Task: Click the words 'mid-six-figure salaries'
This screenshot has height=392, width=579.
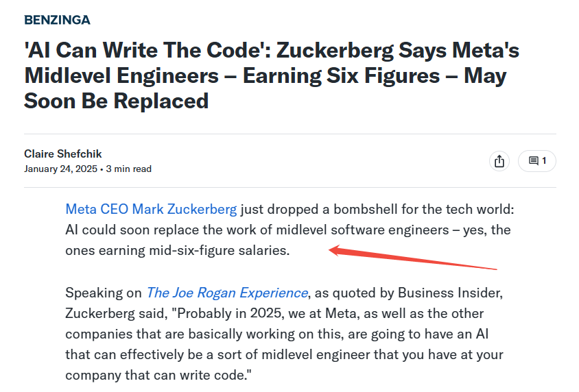Action: (220, 250)
